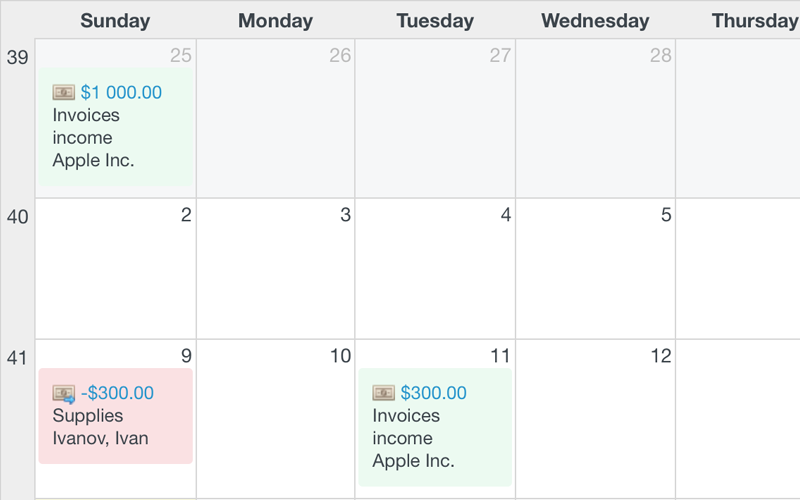Click the day cell for Monday 10

coord(276,418)
